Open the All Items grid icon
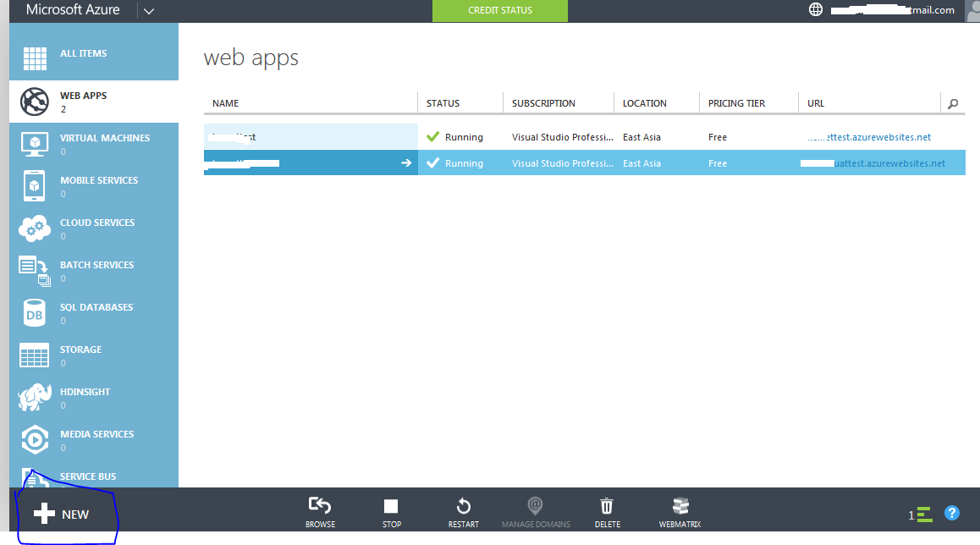The height and width of the screenshot is (545, 980). [x=35, y=58]
